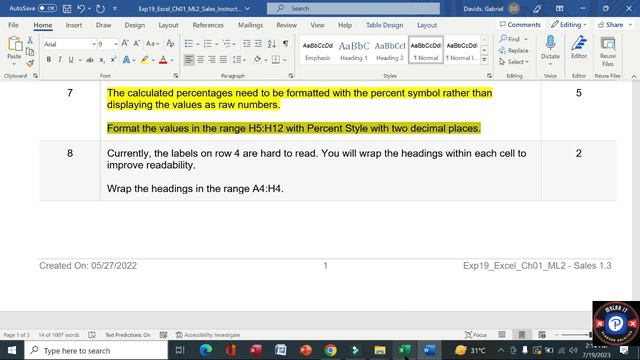Shrink font size with the smaller A icon
640x360 pixels.
pos(137,43)
